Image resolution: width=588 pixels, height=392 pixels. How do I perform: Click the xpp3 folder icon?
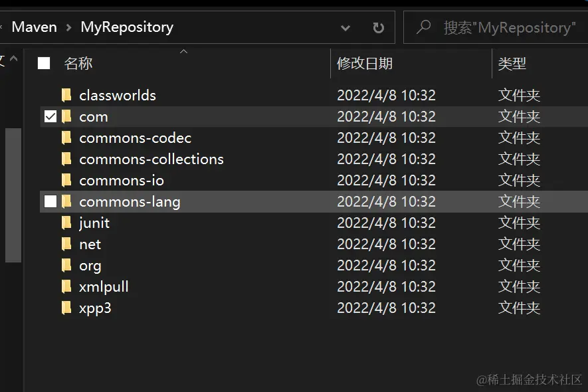[66, 308]
